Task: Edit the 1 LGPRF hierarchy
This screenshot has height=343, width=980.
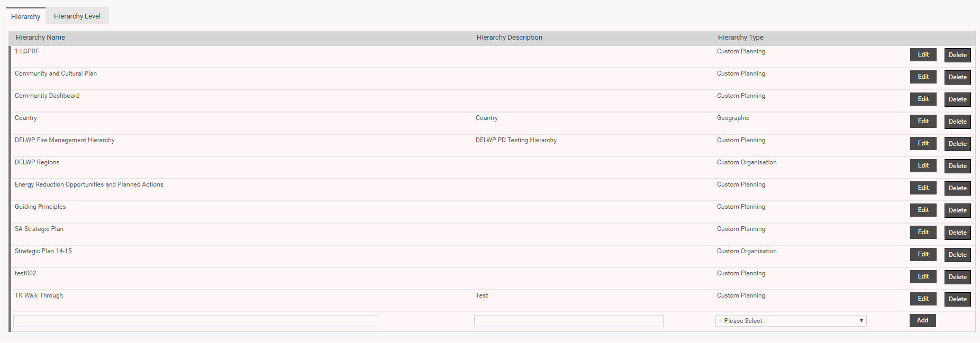Action: [923, 55]
